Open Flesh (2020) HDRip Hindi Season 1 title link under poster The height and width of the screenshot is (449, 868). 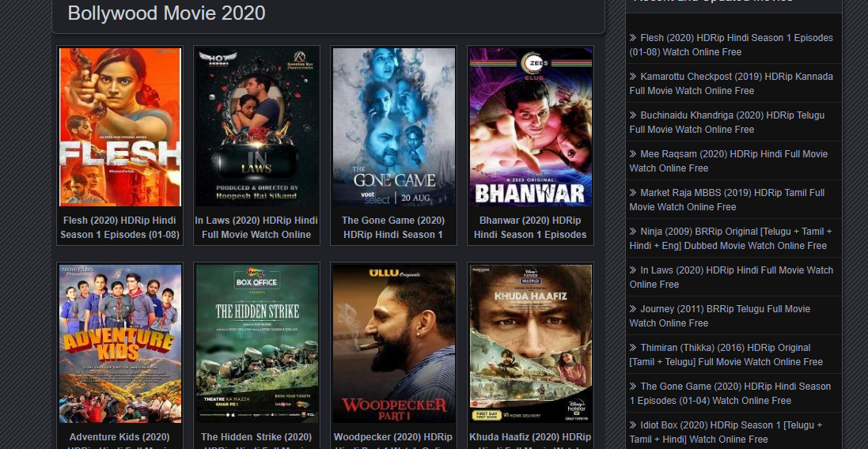pos(120,227)
